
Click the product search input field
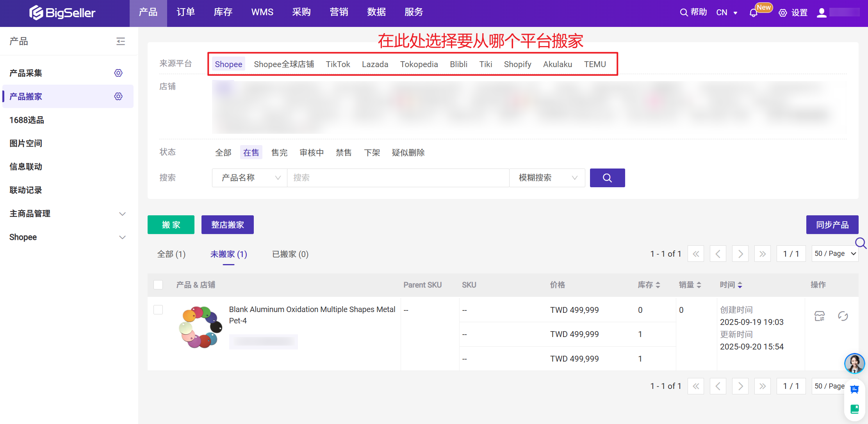coord(397,178)
